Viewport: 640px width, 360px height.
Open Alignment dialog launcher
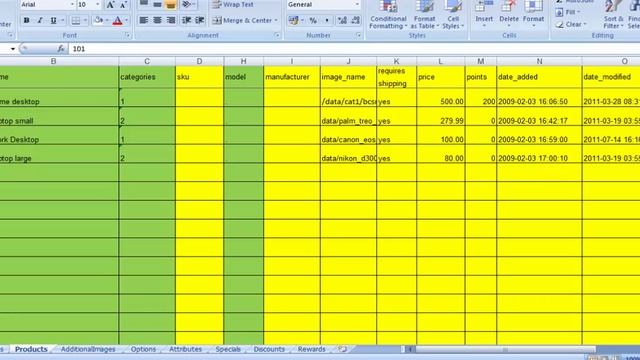tap(277, 36)
